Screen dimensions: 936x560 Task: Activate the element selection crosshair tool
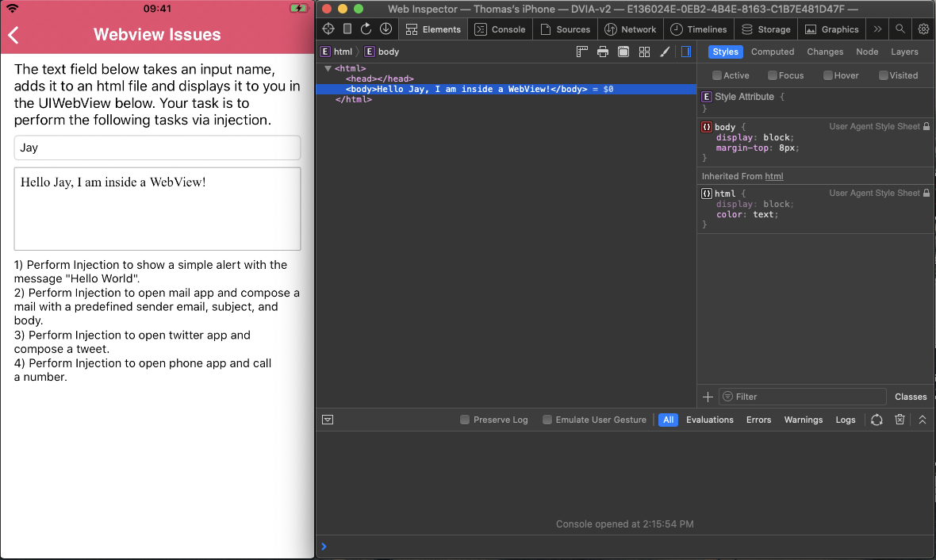328,28
